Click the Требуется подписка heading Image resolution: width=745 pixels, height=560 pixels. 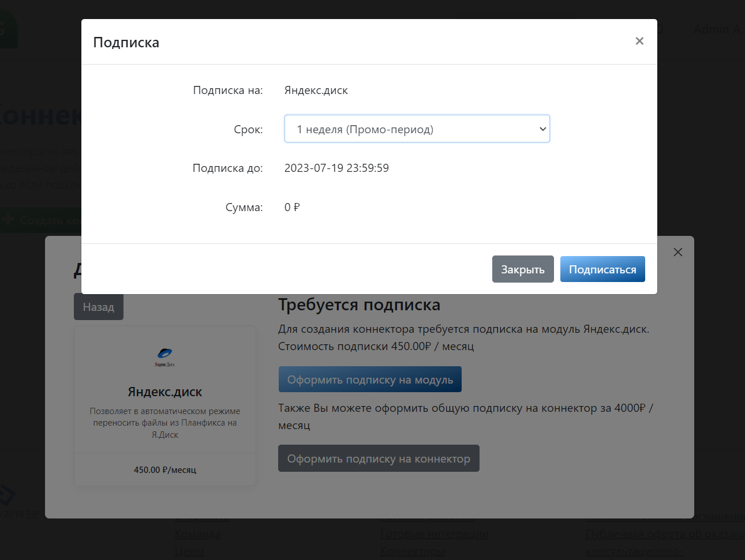359,305
